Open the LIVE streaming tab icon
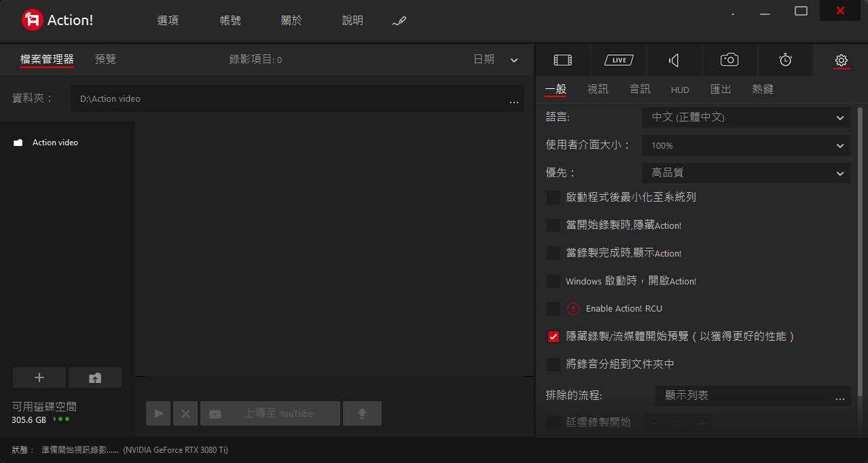Viewport: 868px width, 463px height. click(619, 60)
